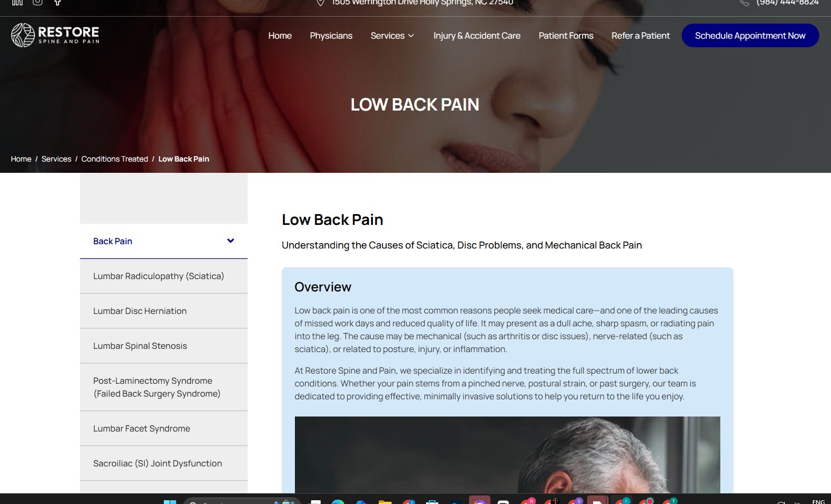
Task: Open Sacroiliac (SI) Joint Dysfunction item
Action: (164, 463)
